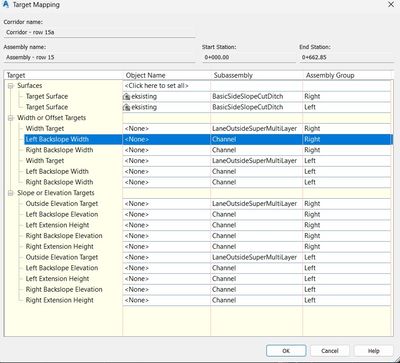400x363 pixels.
Task: Select Right Backslope Width in Right group
Action: coord(59,150)
